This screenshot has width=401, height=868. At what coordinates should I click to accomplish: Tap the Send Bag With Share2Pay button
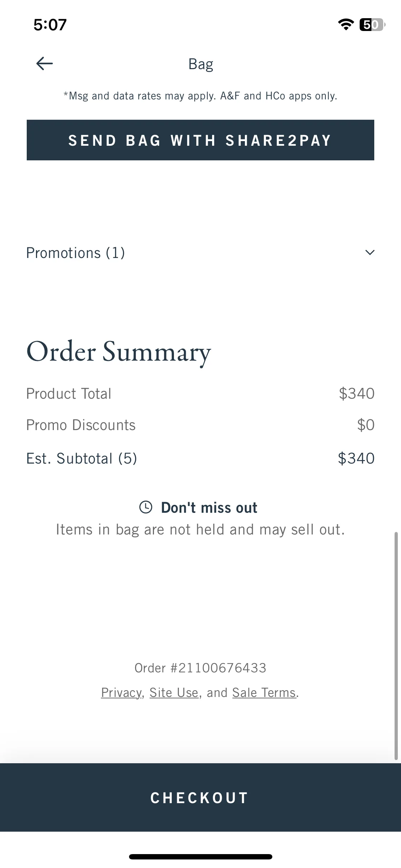pos(200,140)
